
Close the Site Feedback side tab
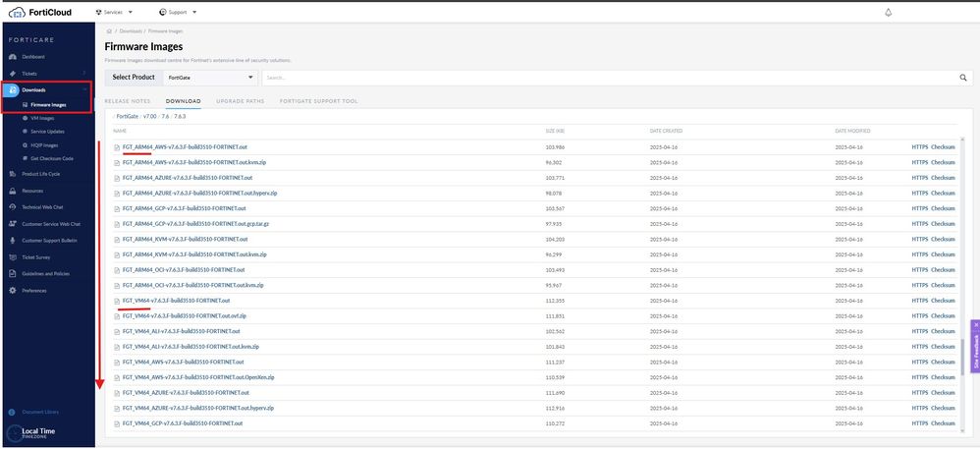click(x=976, y=324)
